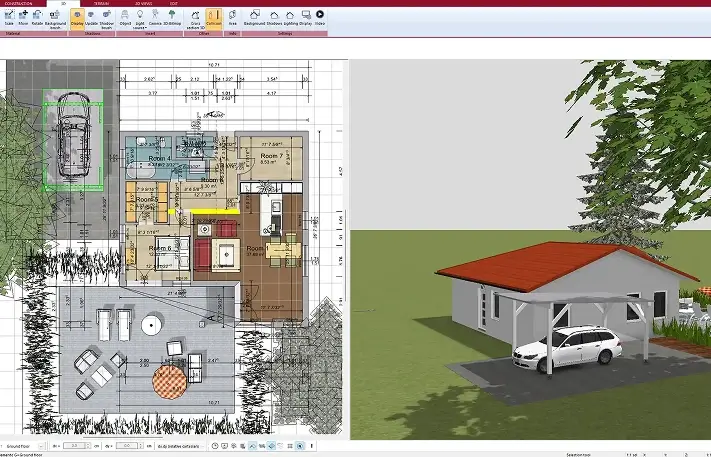Click the 10.71 dimension at top of plan
This screenshot has width=711, height=457.
[x=214, y=65]
